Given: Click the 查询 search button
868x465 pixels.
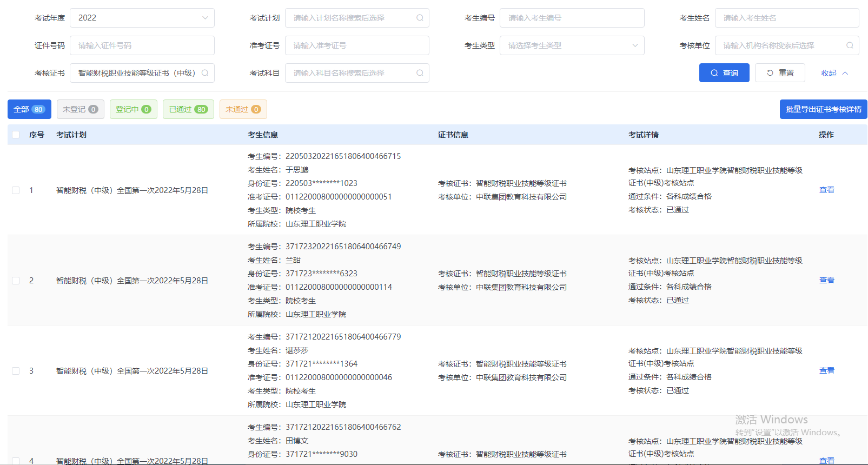Looking at the screenshot, I should pos(724,73).
